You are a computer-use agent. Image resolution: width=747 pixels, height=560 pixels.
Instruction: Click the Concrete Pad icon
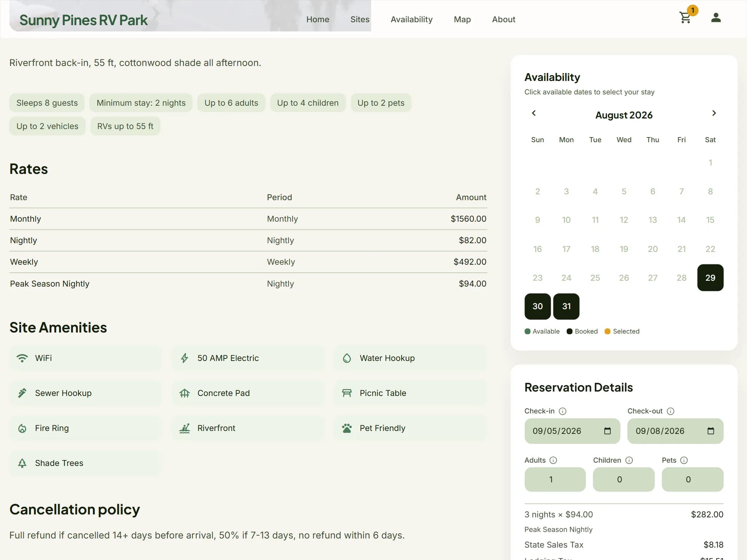(x=185, y=393)
